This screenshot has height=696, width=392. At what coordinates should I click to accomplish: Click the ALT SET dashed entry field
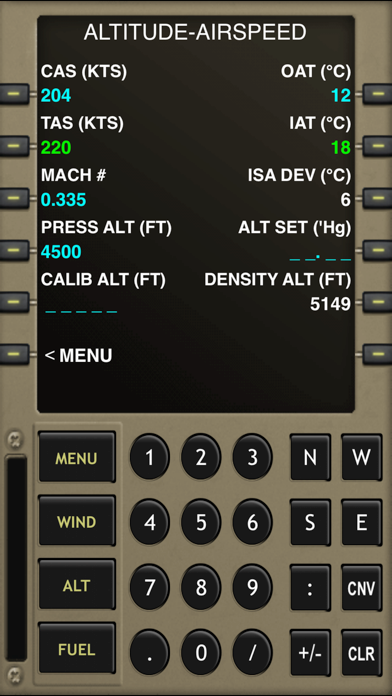(x=320, y=257)
